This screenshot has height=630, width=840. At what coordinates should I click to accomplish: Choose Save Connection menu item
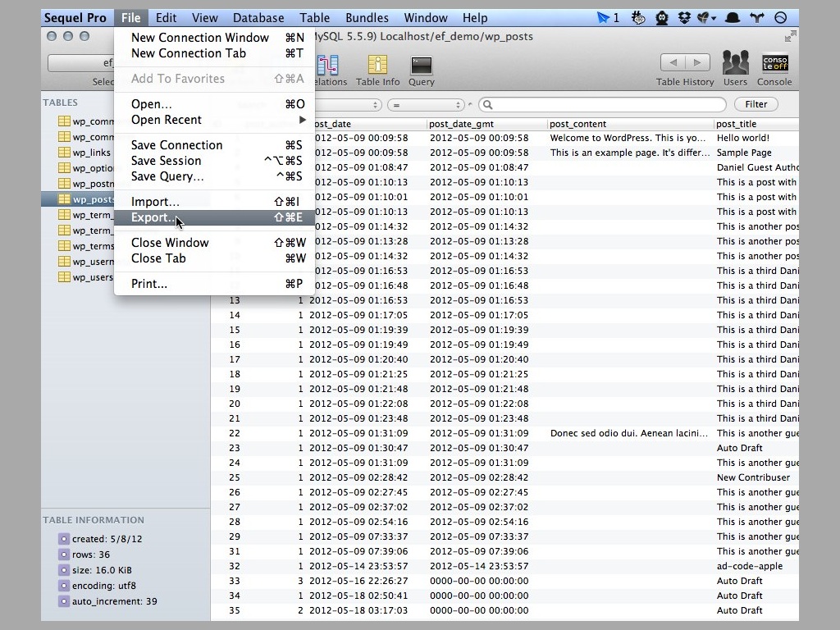[x=215, y=144]
